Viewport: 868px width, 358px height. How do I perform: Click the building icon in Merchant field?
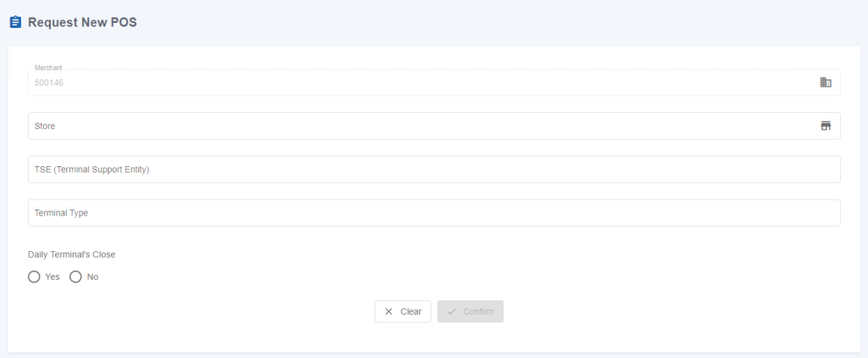[826, 82]
